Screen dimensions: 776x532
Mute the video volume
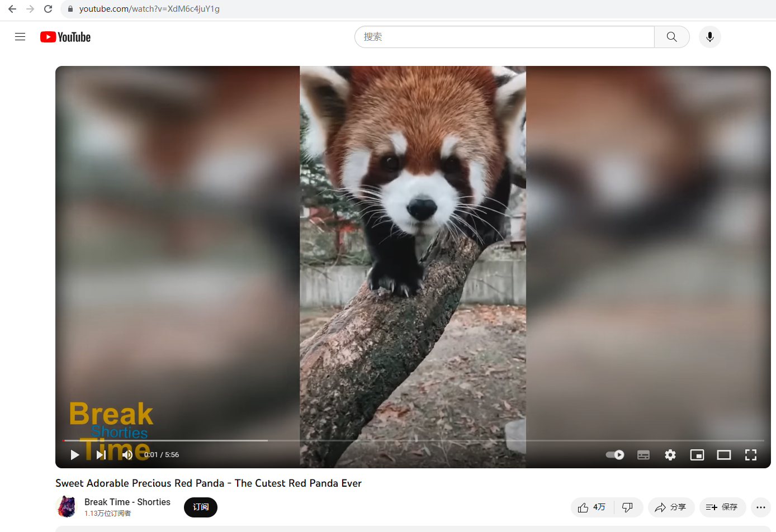(127, 455)
